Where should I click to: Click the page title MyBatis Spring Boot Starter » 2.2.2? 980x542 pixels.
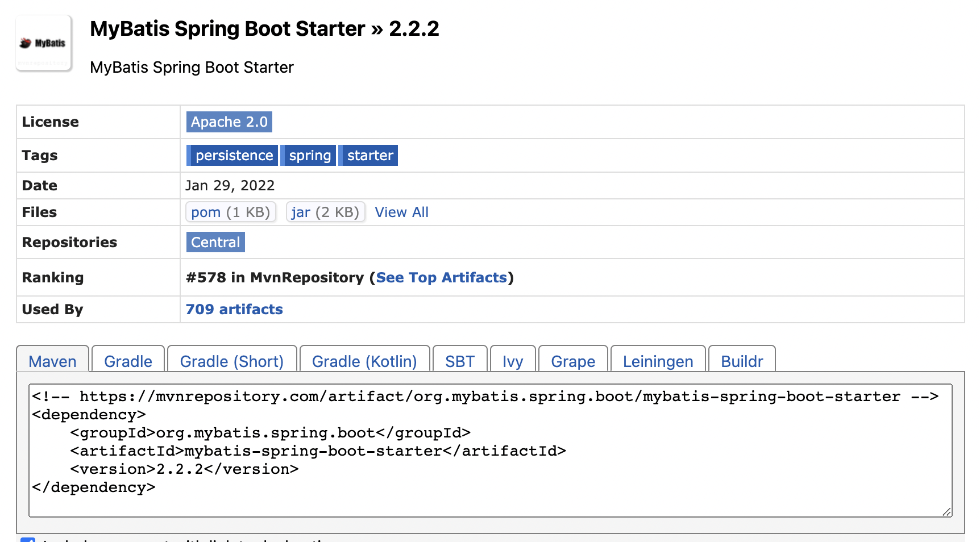click(x=264, y=28)
